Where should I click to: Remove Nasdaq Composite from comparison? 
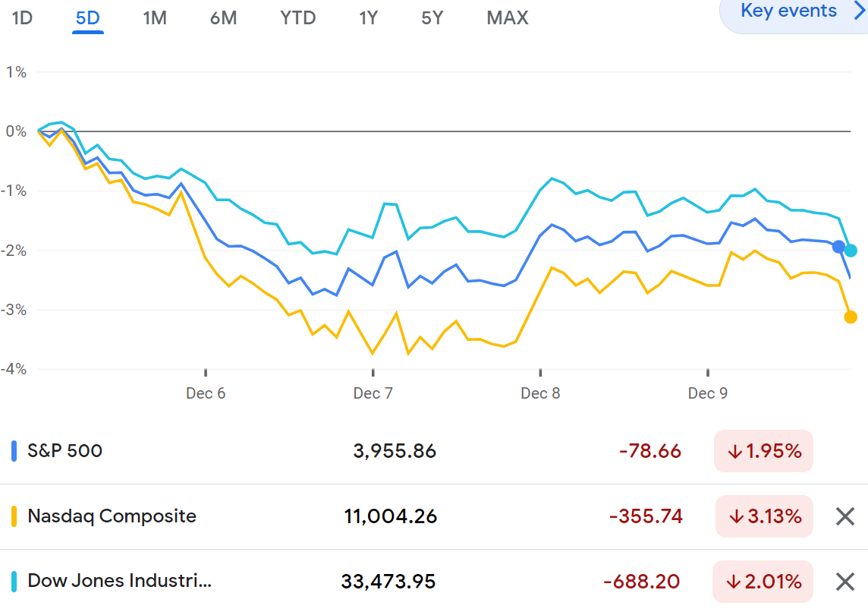(844, 516)
